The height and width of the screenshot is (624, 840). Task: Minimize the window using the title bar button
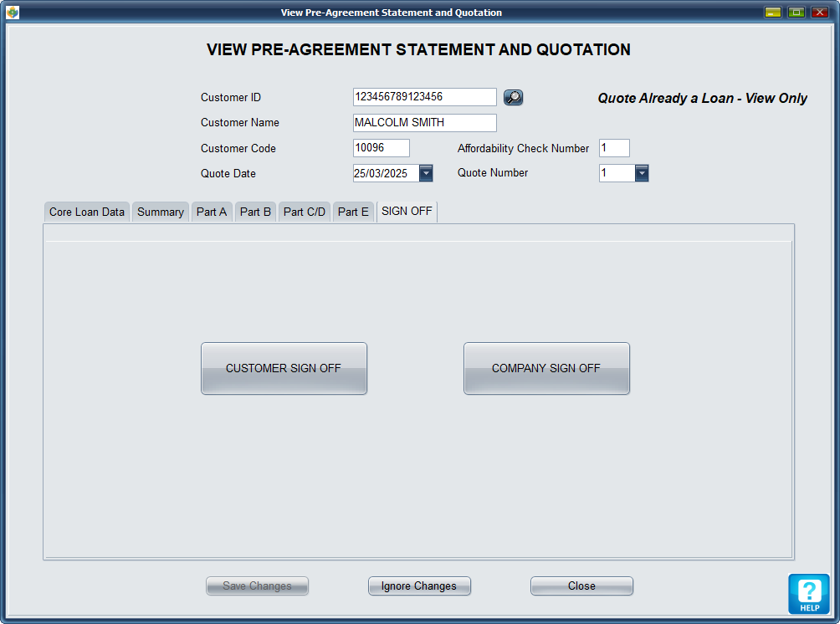pyautogui.click(x=773, y=13)
